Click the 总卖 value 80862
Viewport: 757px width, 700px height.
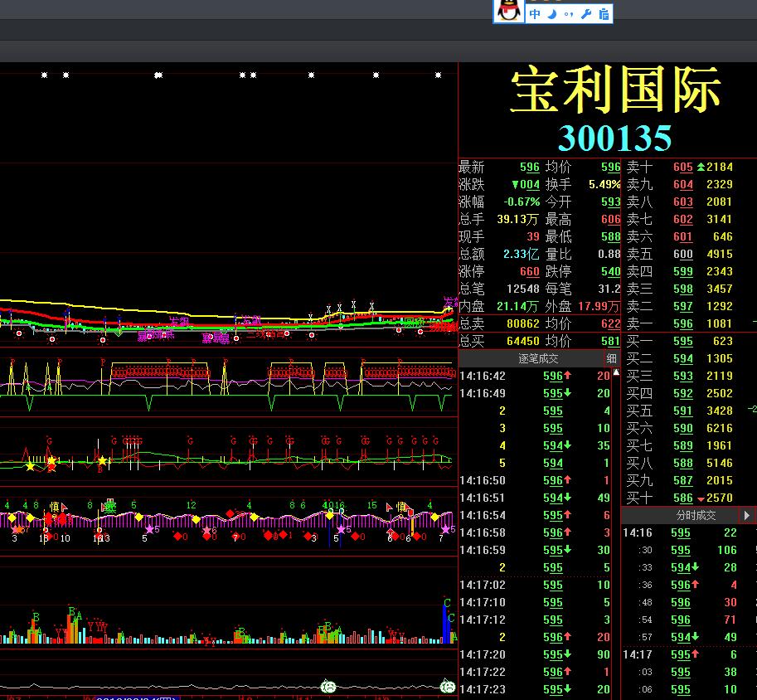[x=523, y=323]
